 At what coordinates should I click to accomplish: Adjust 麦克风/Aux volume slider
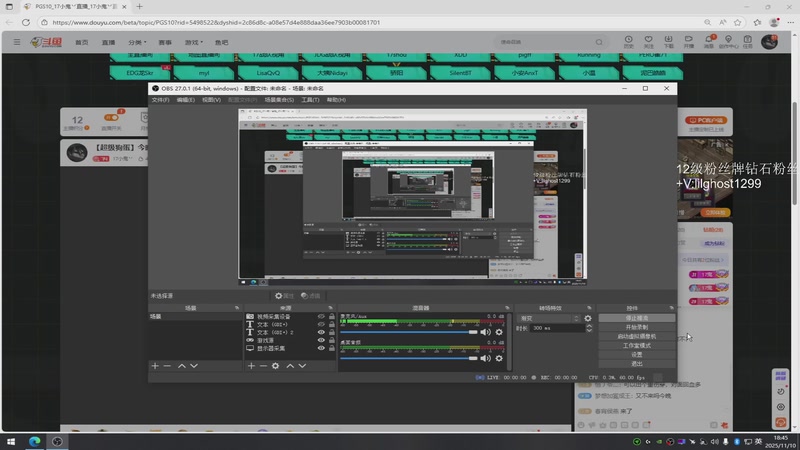tap(409, 332)
